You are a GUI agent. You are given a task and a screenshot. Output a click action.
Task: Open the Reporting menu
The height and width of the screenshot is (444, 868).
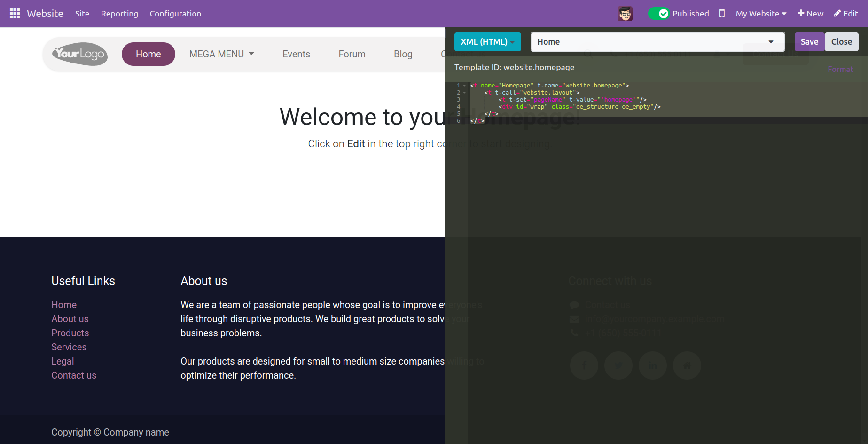click(x=119, y=14)
